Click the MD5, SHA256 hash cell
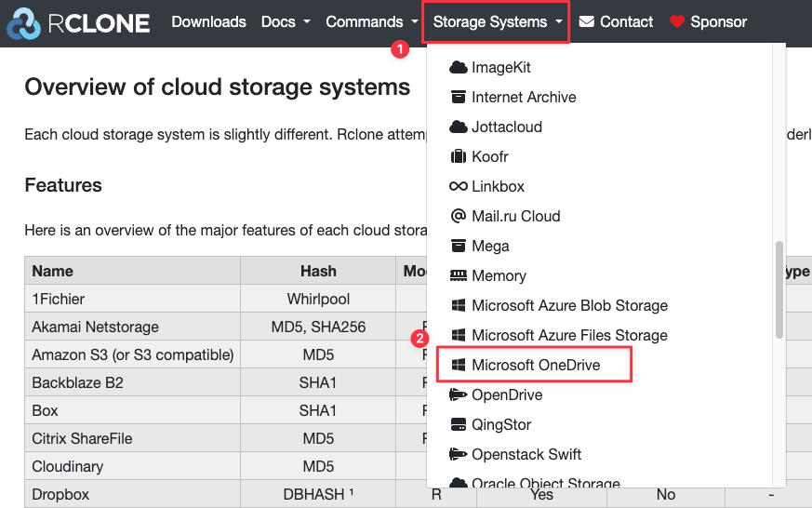The height and width of the screenshot is (508, 812). (x=318, y=327)
